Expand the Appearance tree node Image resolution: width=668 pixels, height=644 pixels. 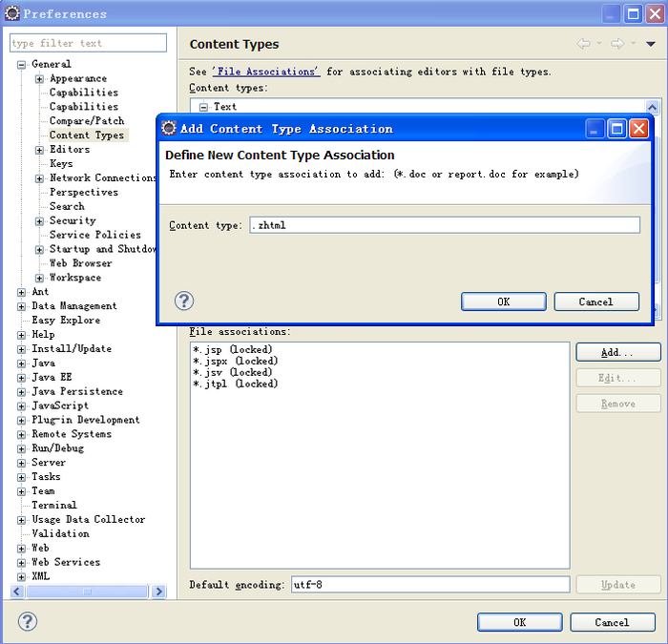40,79
